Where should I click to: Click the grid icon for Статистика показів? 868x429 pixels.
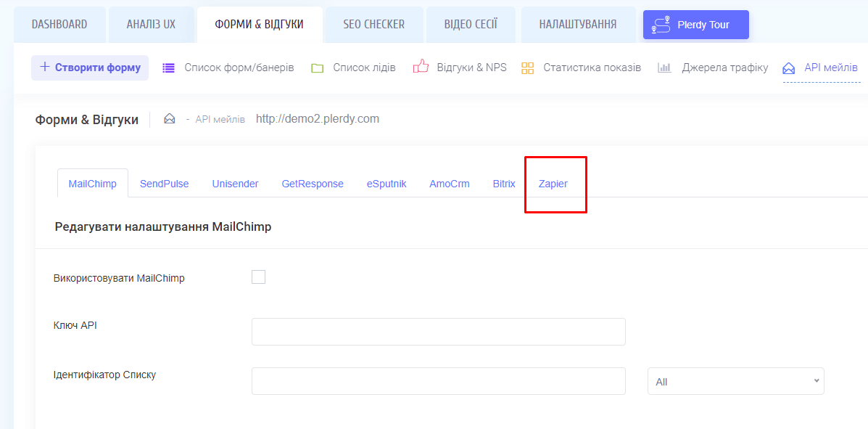point(528,68)
